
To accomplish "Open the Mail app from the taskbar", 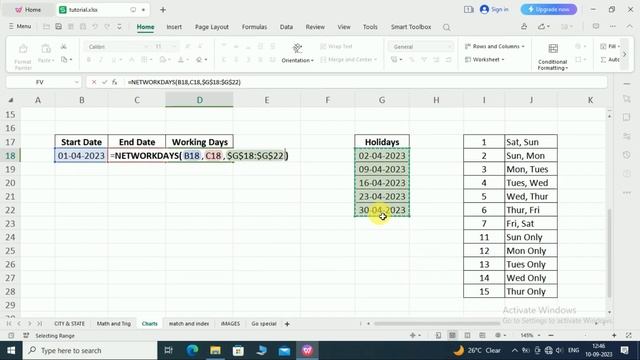I will point(284,350).
